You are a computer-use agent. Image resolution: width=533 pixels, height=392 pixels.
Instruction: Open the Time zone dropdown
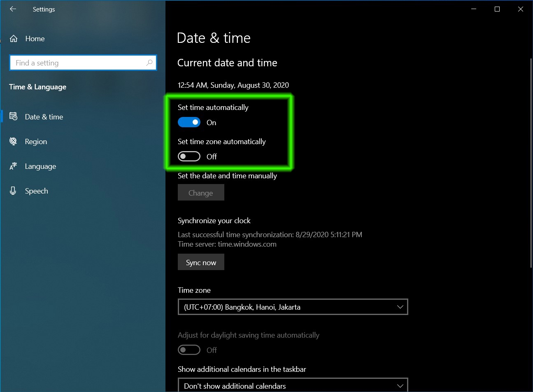click(x=293, y=307)
